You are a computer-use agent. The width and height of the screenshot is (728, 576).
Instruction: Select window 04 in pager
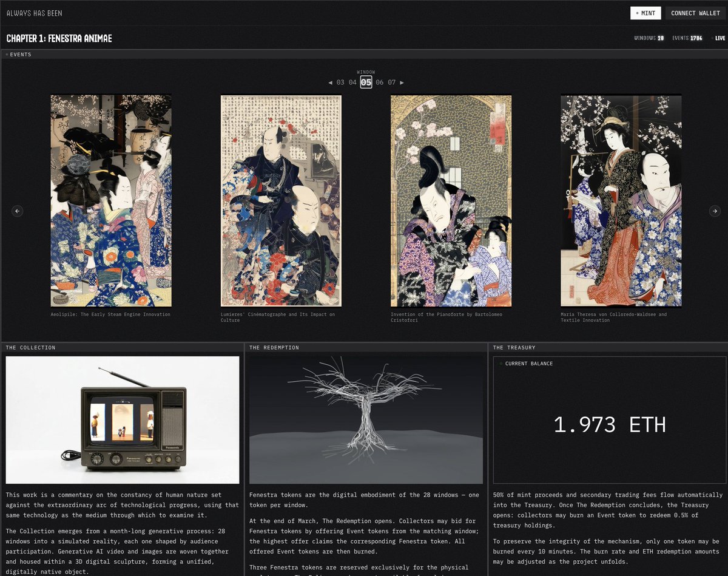tap(352, 83)
